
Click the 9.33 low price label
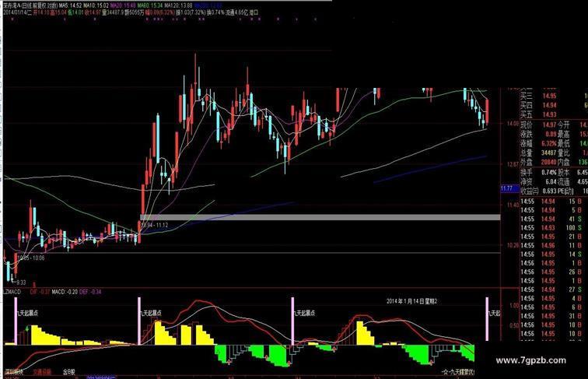click(x=21, y=282)
